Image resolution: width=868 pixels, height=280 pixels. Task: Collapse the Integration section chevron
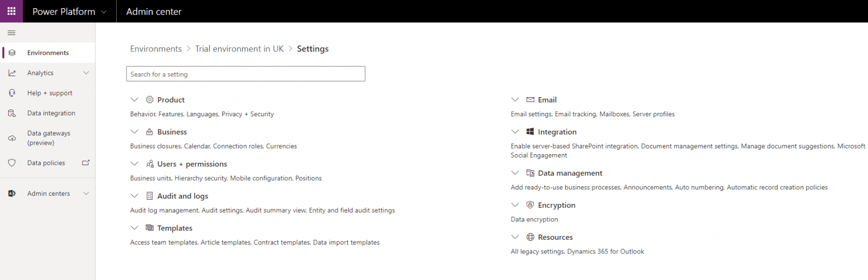[515, 131]
